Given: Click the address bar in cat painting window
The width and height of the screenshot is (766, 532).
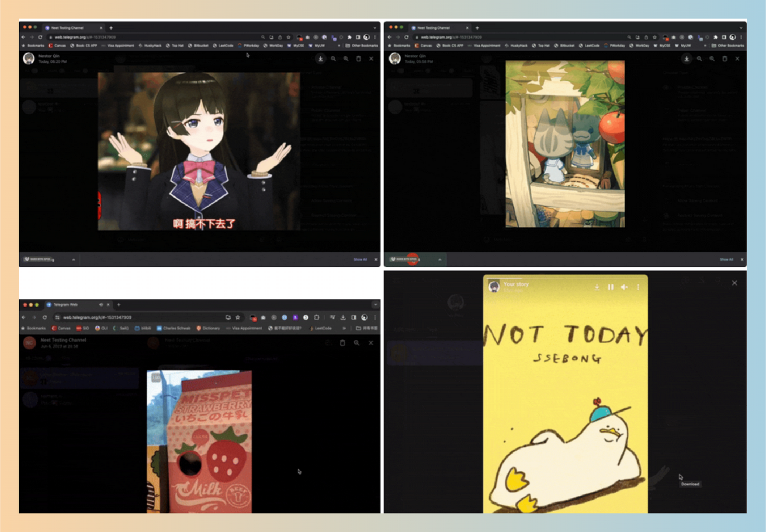Looking at the screenshot, I should [535, 37].
